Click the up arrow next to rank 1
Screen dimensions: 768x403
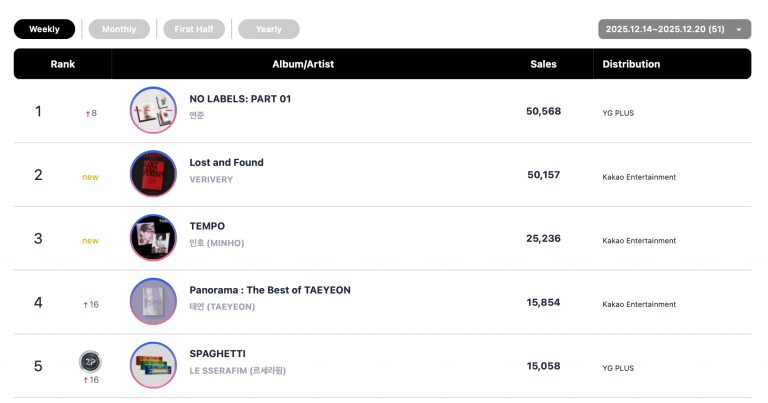pyautogui.click(x=87, y=114)
